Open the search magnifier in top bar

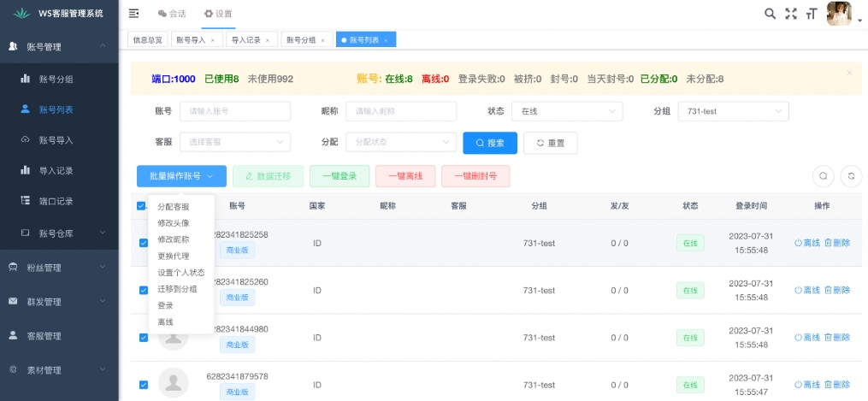point(770,14)
